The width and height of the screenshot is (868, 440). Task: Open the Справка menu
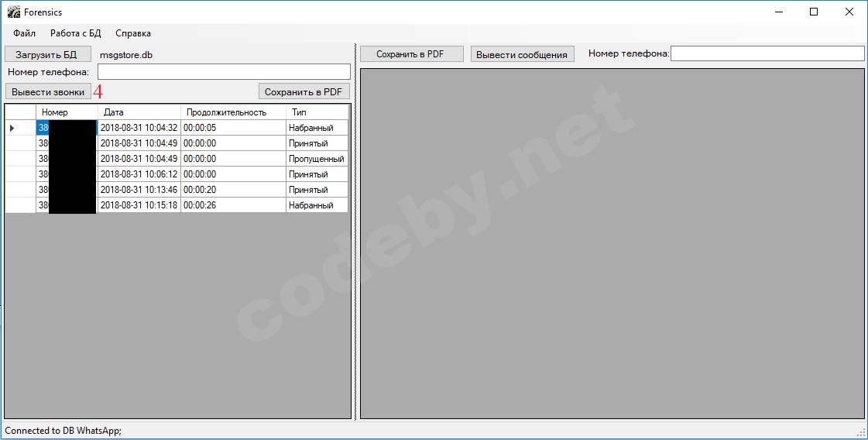(x=133, y=33)
